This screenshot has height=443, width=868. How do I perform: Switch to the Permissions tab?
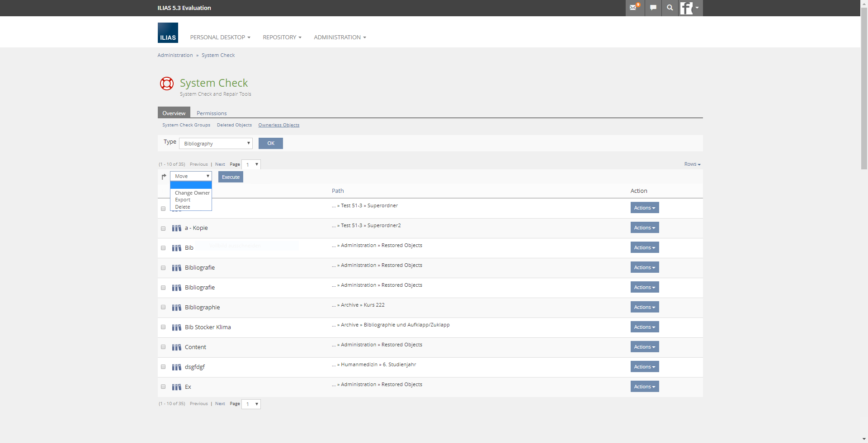tap(212, 113)
